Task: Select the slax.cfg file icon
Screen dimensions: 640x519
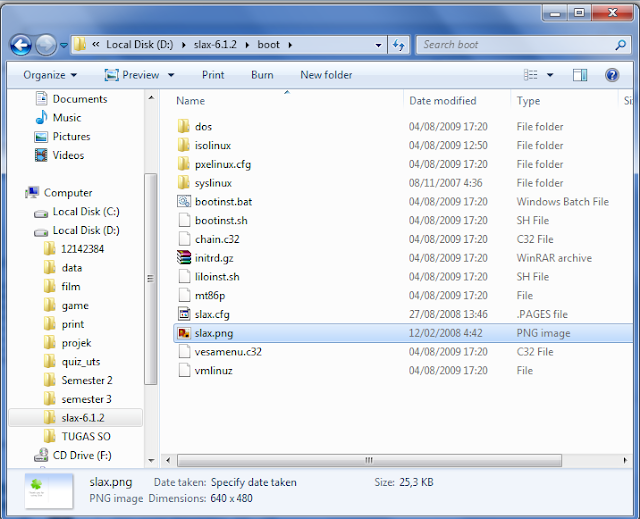Action: click(x=184, y=314)
